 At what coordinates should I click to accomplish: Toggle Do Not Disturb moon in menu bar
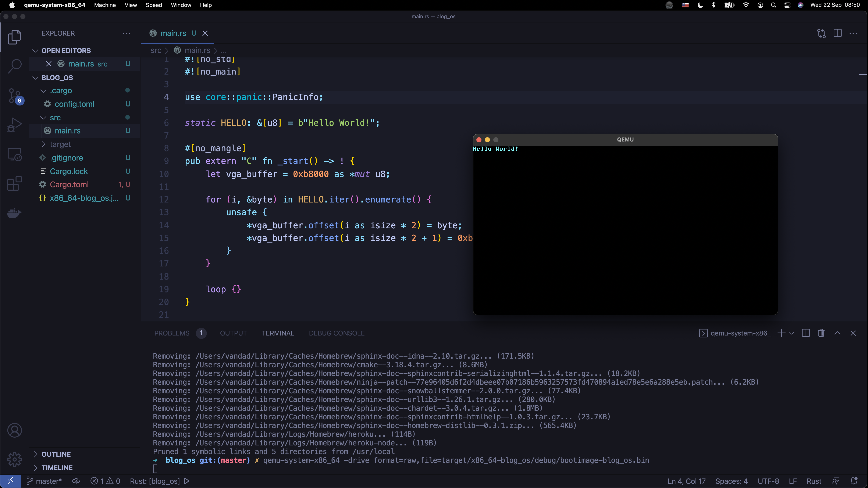tap(700, 5)
